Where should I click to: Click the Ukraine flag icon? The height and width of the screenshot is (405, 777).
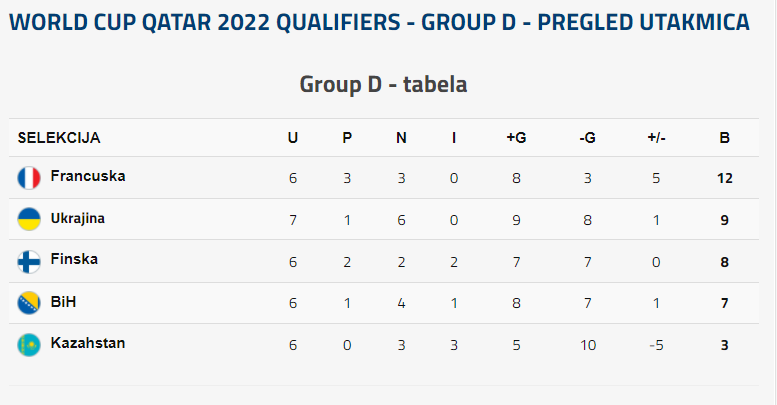[29, 219]
